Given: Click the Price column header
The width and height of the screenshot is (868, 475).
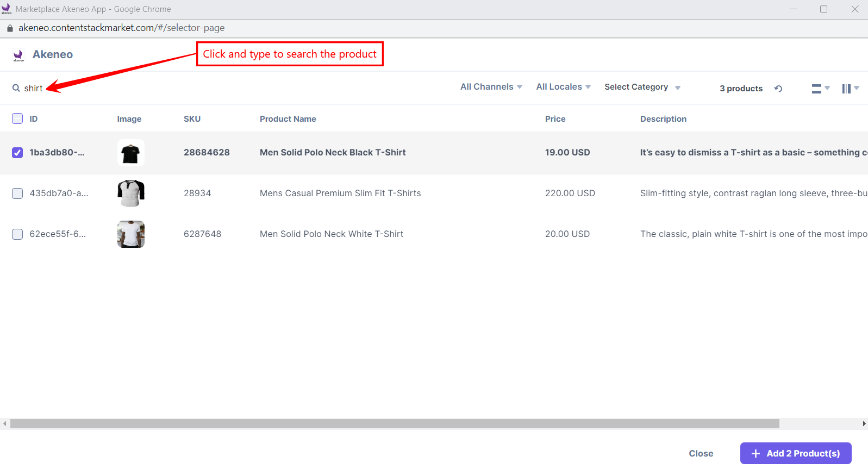Looking at the screenshot, I should pyautogui.click(x=555, y=119).
